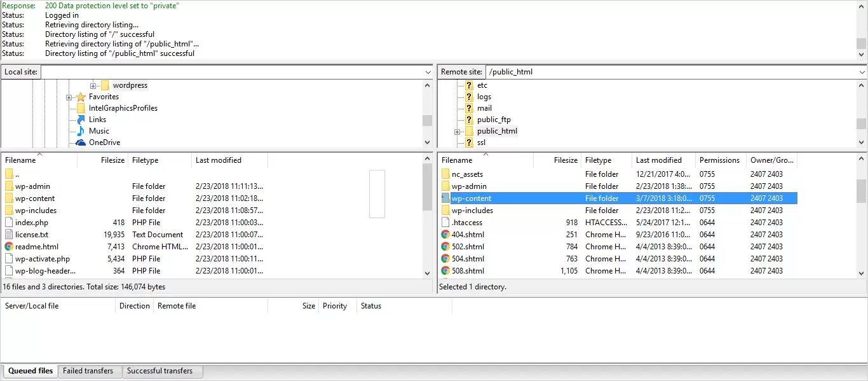Viewport: 868px width, 381px height.
Task: Click the local file list vertical scrollbar
Action: tap(427, 191)
